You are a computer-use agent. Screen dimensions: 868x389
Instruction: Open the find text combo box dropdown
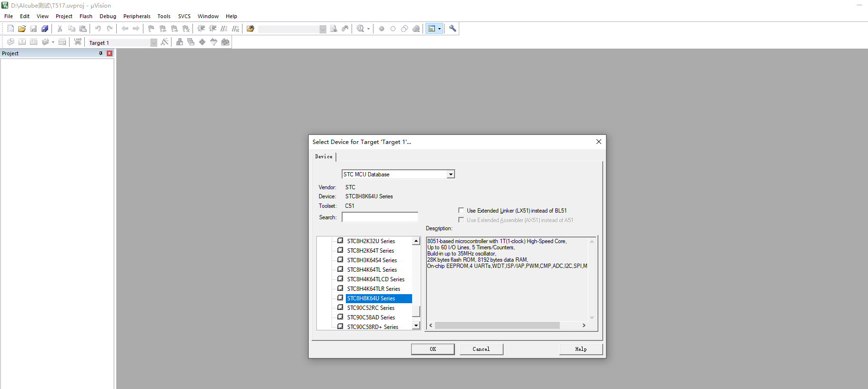pyautogui.click(x=323, y=29)
